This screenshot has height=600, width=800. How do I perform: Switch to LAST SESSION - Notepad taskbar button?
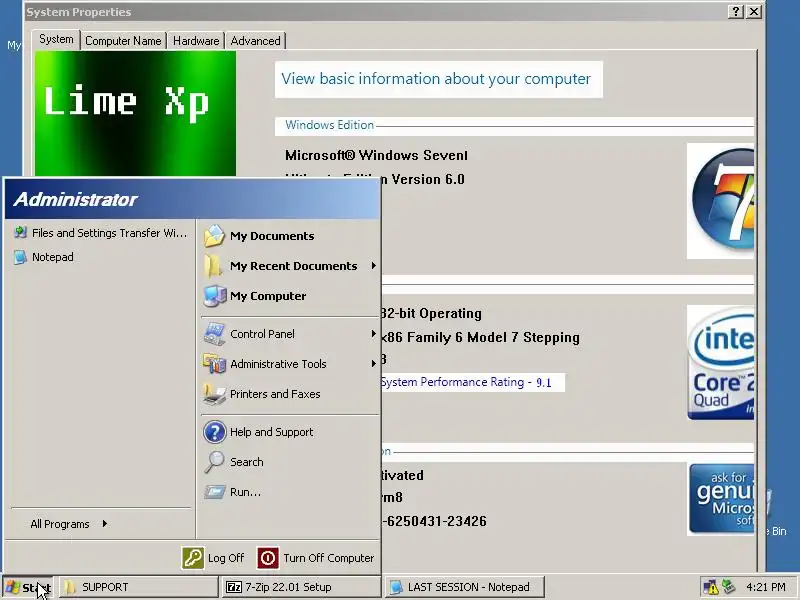[x=464, y=587]
